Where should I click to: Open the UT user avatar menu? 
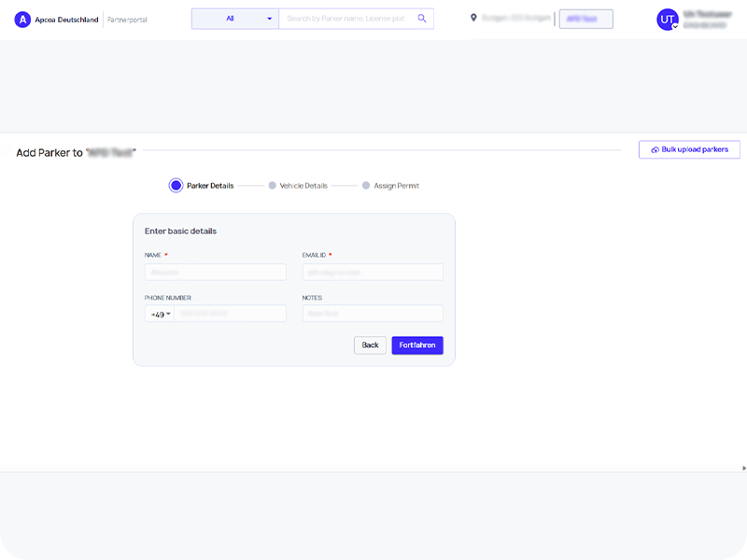pos(668,20)
